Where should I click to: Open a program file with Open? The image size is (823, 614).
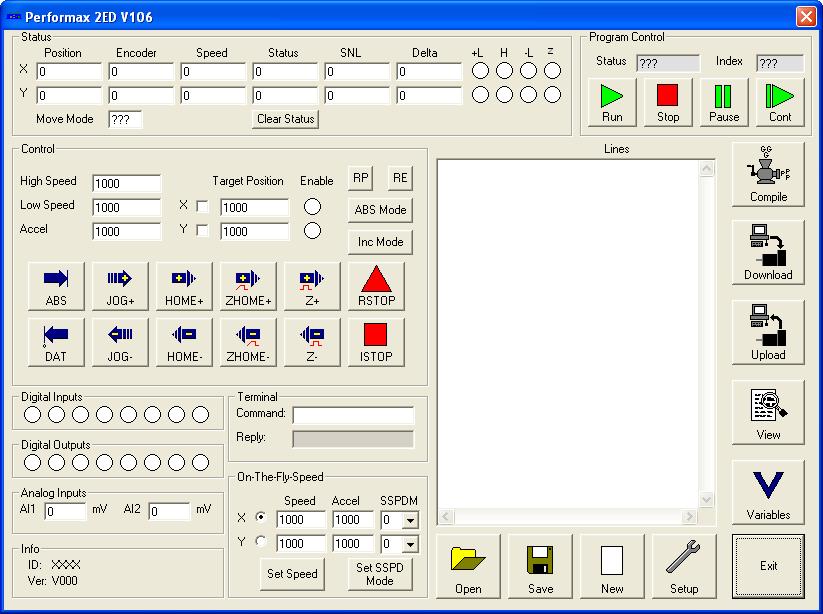point(468,567)
